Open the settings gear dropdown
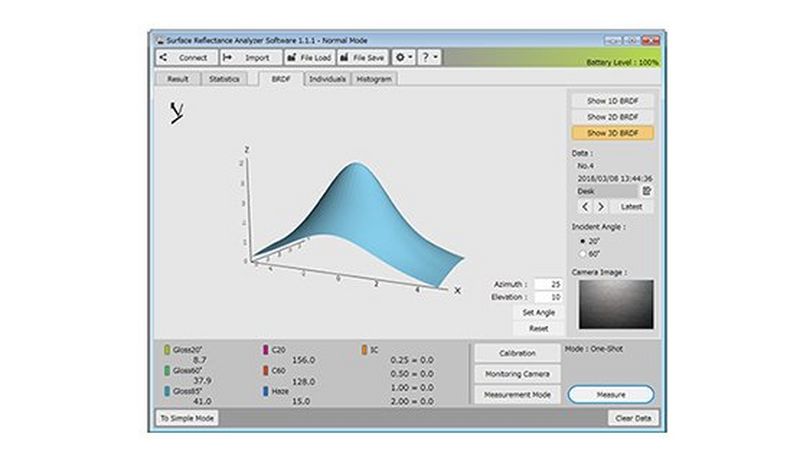This screenshot has width=800, height=466. tap(405, 58)
